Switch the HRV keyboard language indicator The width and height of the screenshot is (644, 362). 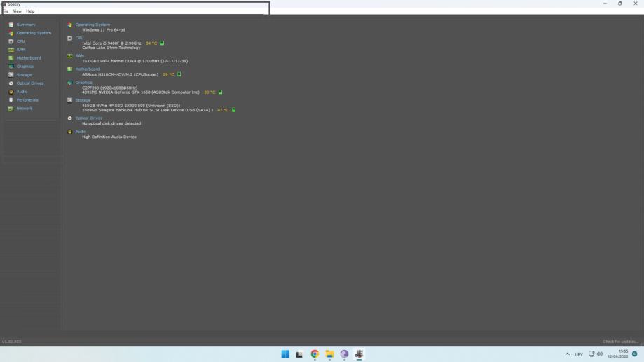[579, 354]
